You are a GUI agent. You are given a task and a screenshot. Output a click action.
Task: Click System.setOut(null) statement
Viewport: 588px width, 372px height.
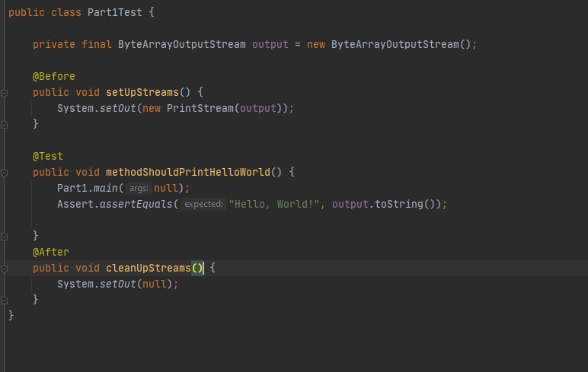point(117,284)
